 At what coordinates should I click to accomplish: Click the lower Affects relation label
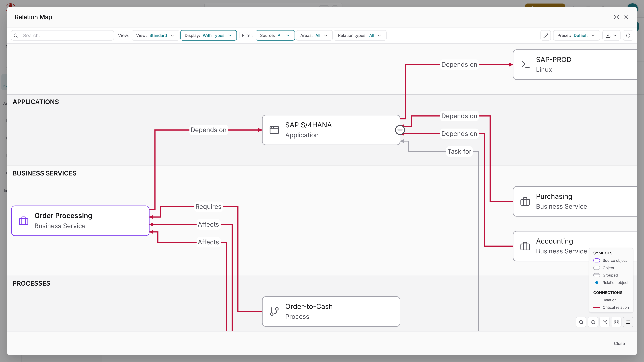point(208,242)
